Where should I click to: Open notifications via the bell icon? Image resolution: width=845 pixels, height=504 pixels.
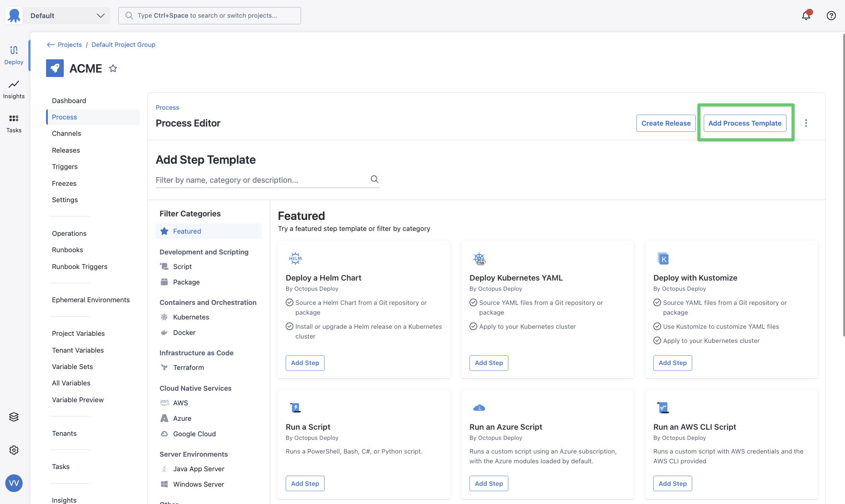(806, 15)
